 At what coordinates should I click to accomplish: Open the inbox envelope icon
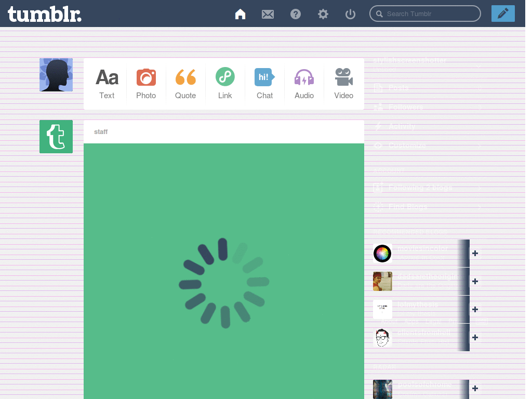coord(268,14)
